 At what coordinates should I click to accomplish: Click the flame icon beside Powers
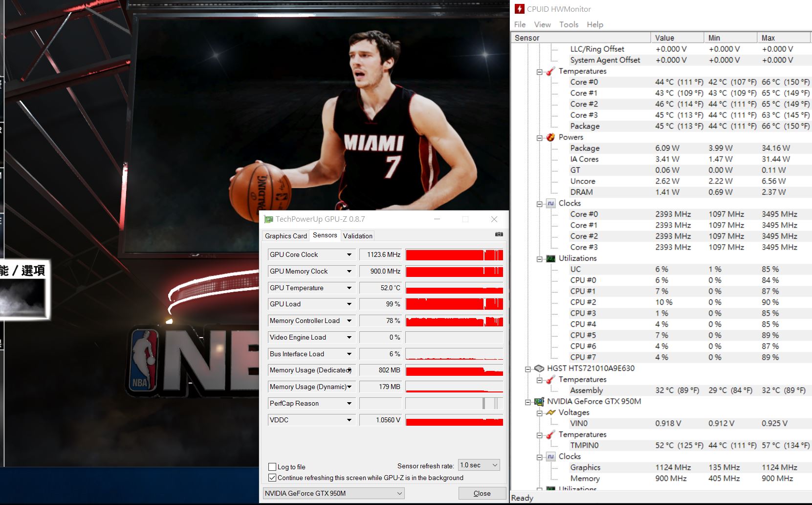[x=551, y=138]
